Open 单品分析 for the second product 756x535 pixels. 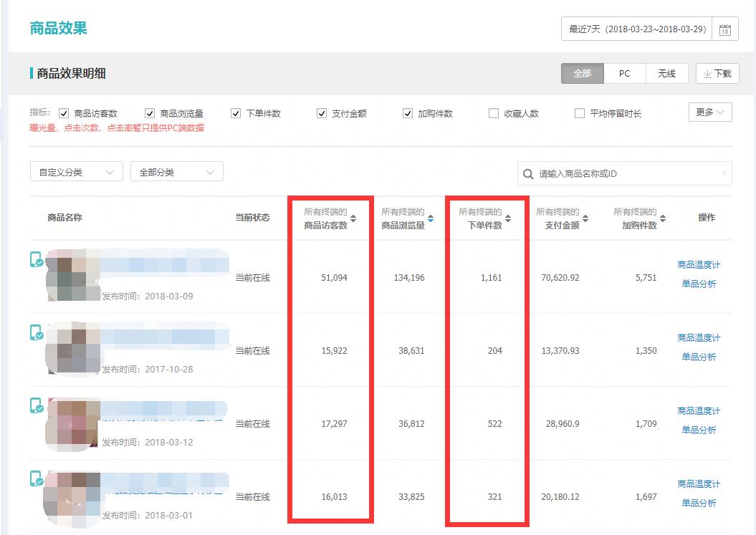(x=699, y=356)
